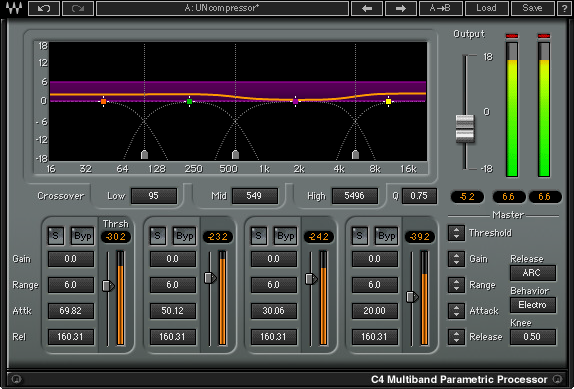
Task: Grab the 95 Hz low crossover handle
Action: pos(145,154)
